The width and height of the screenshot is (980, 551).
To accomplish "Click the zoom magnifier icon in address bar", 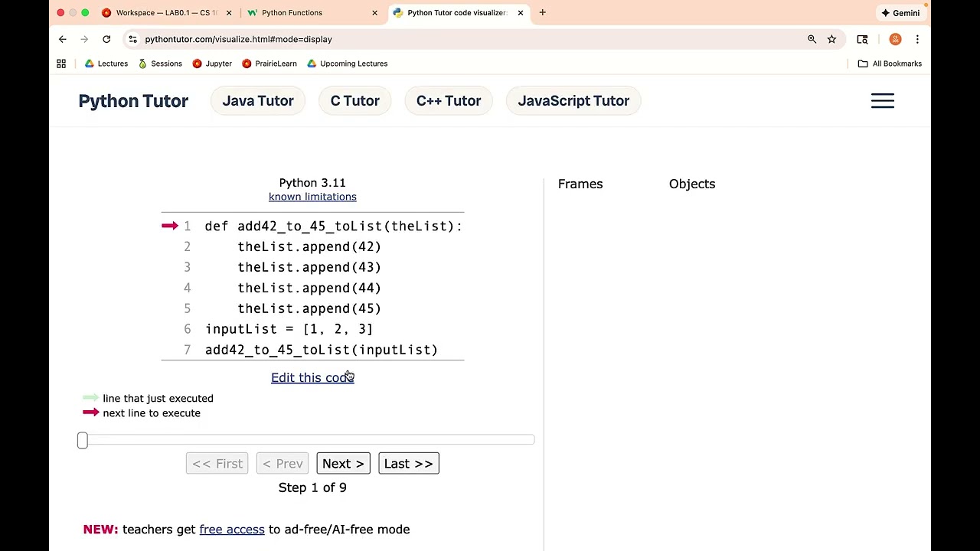I will 812,39.
